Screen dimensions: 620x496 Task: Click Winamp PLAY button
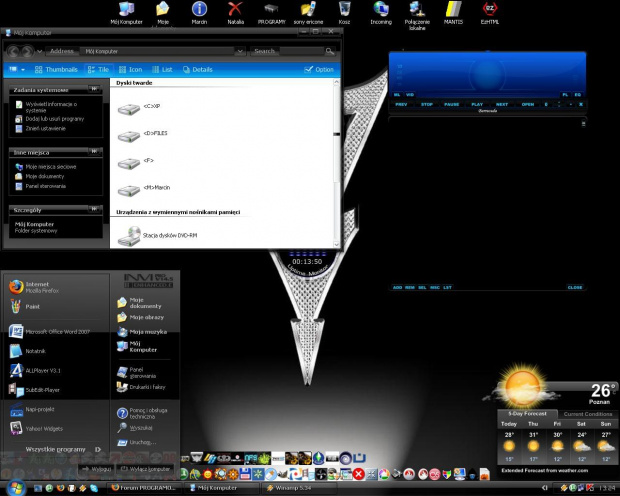click(x=477, y=104)
